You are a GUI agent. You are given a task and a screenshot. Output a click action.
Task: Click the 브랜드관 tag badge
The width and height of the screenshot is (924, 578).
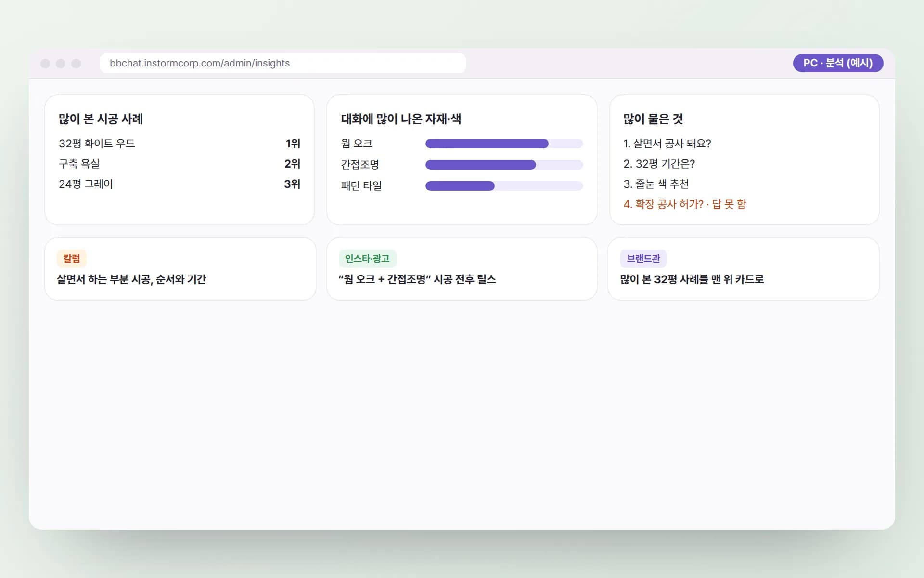pyautogui.click(x=643, y=259)
